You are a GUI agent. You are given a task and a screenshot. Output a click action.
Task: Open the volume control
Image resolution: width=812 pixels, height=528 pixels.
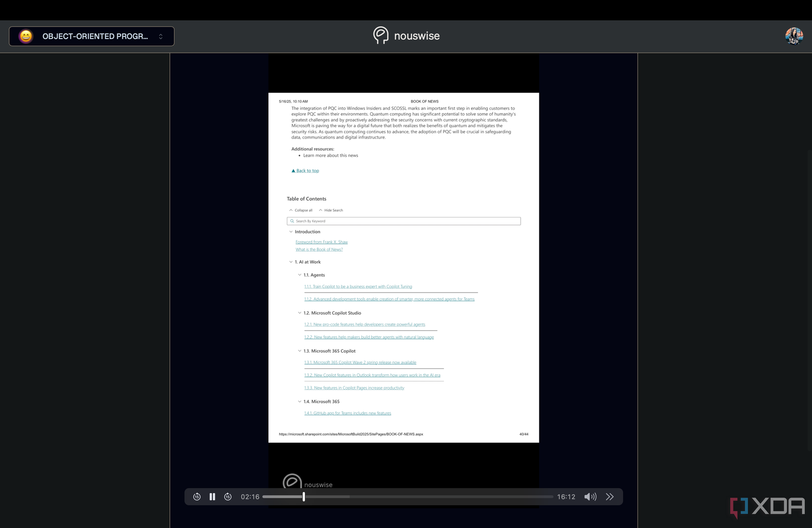point(590,497)
